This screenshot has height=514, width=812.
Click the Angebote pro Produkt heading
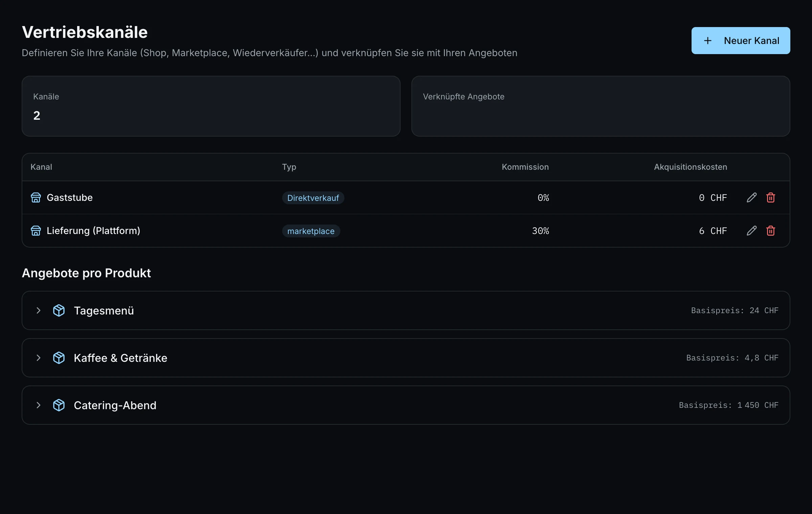coord(86,273)
